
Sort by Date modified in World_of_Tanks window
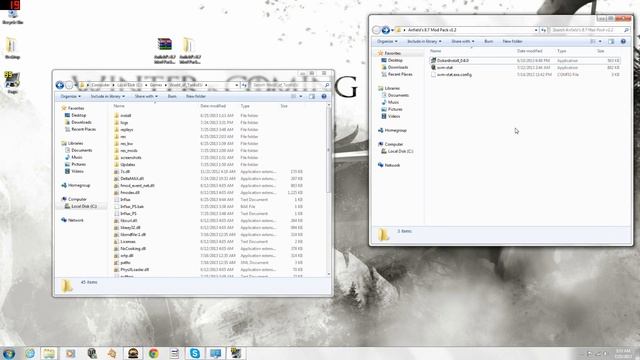click(x=213, y=106)
